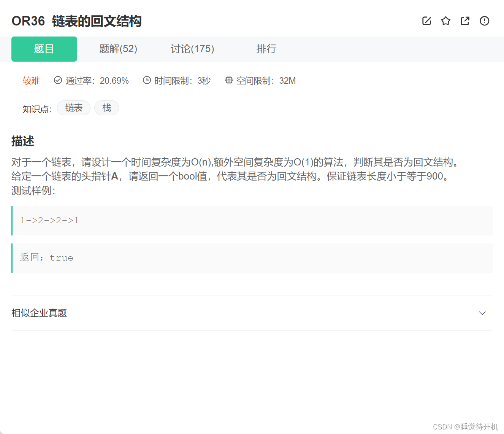Click the space limit chip icon
Screen dimensions: 504x434
(x=229, y=80)
